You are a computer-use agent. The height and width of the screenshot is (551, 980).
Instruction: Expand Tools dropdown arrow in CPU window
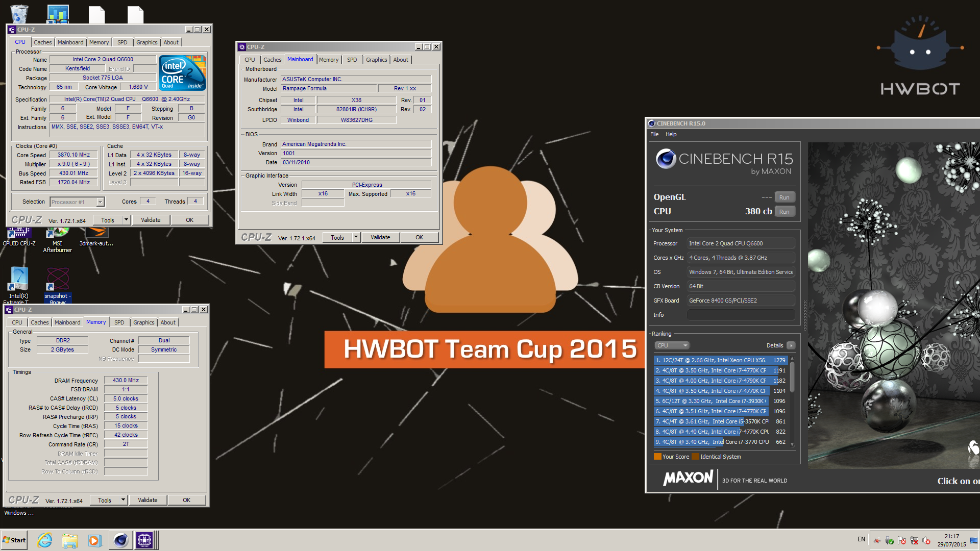[x=126, y=220]
